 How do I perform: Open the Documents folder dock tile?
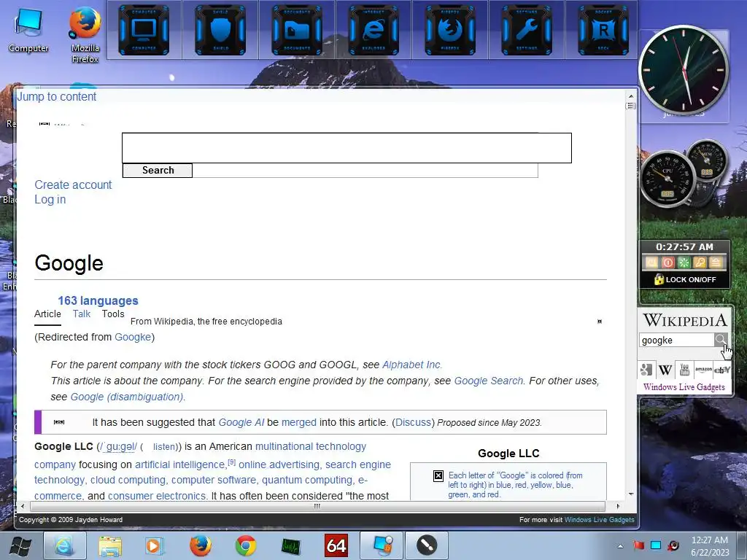pyautogui.click(x=297, y=30)
